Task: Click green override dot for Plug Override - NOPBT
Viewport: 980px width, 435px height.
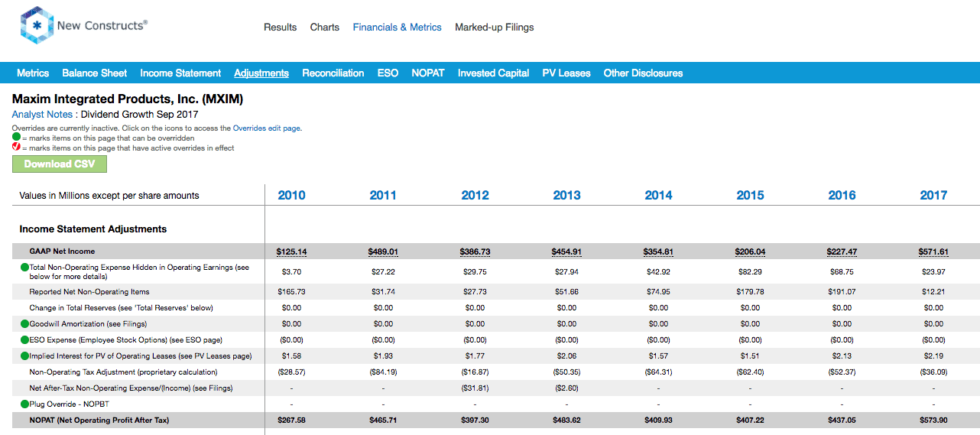Action: (24, 404)
